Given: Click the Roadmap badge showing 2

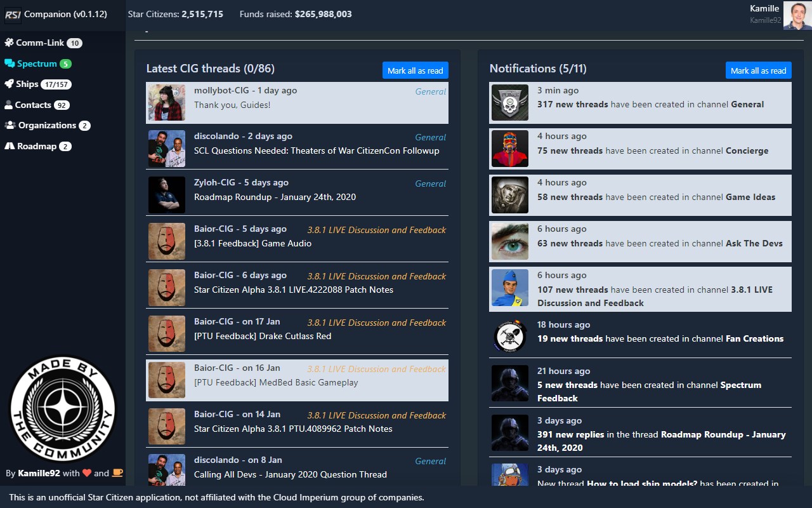Looking at the screenshot, I should (65, 147).
